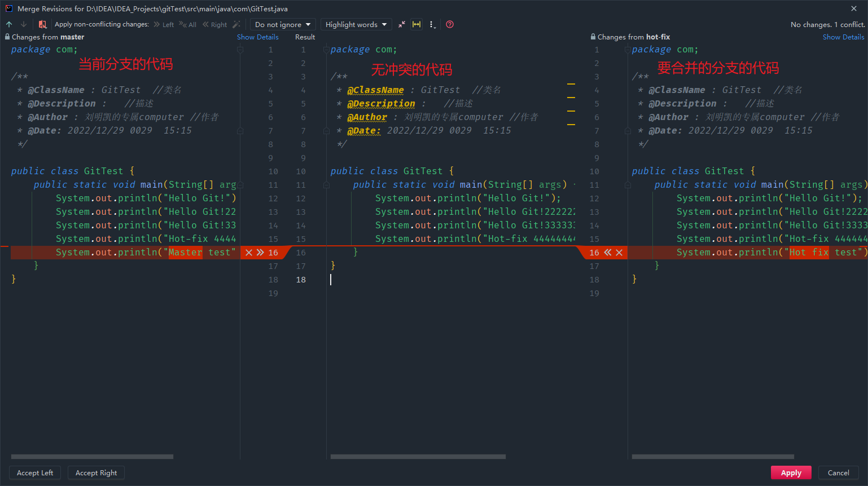Click 'public class GitTest' in hot-fix pane

click(688, 171)
